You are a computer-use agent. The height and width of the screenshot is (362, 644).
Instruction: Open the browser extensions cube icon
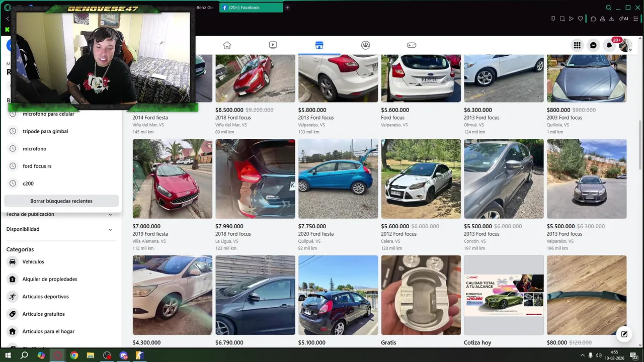tap(593, 19)
